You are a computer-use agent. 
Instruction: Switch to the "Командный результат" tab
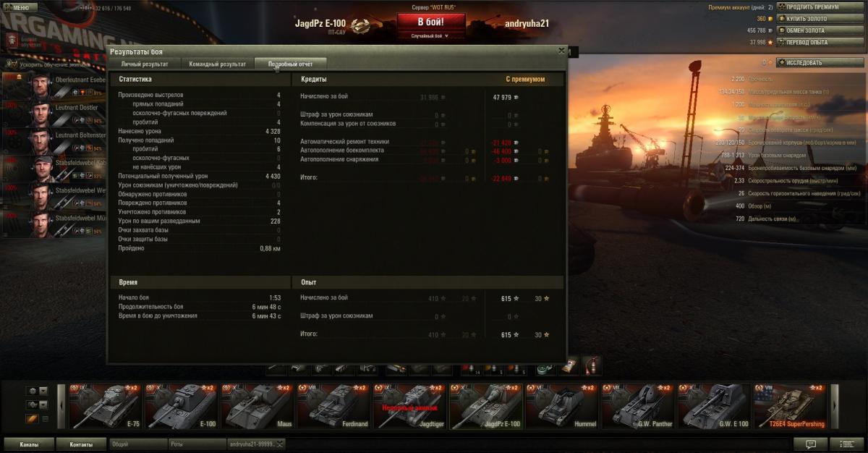pos(217,64)
